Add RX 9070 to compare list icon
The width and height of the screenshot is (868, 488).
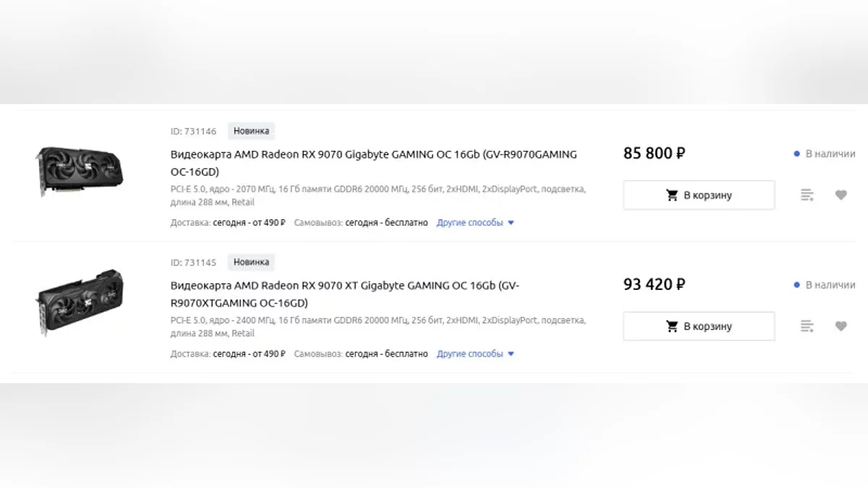pos(807,195)
